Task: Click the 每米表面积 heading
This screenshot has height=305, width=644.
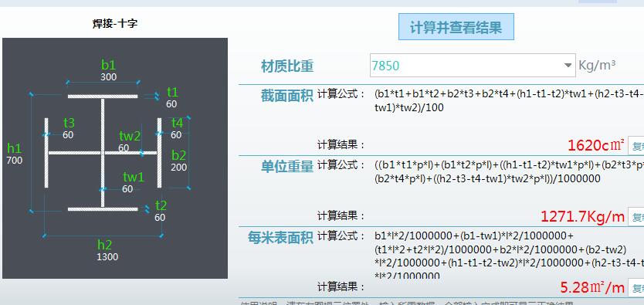Action: [280, 237]
